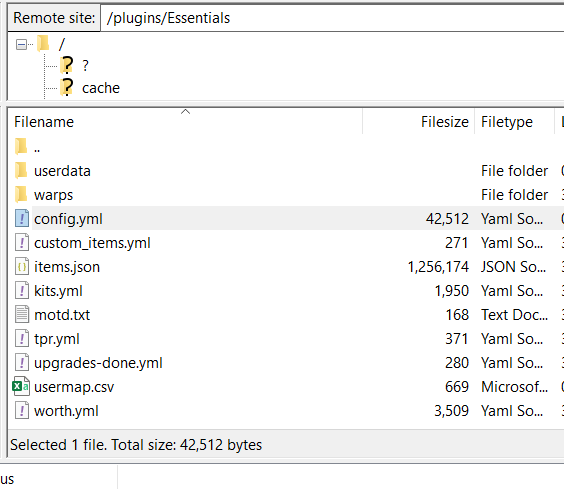Click the 3,509 filesize value
Image resolution: width=564 pixels, height=489 pixels.
(451, 411)
